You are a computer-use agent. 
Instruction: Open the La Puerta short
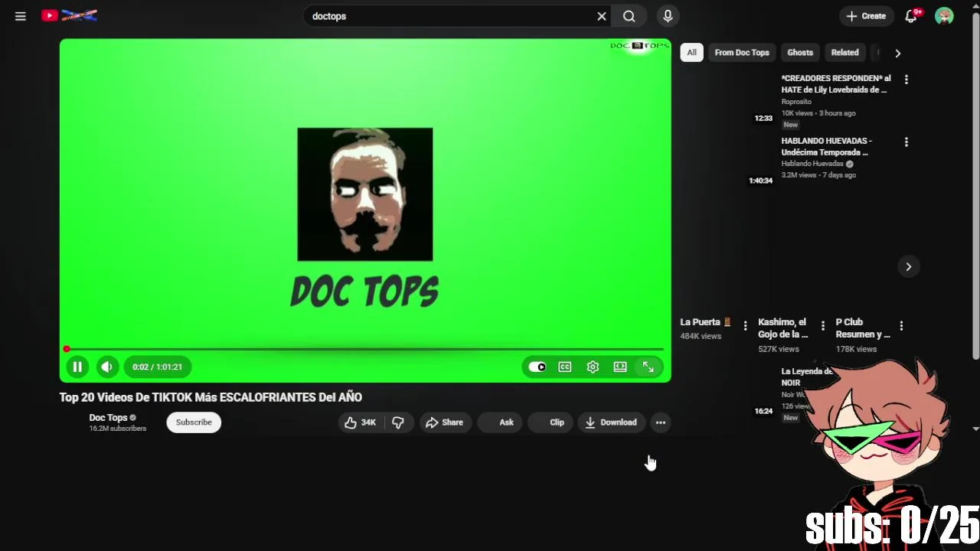point(706,322)
